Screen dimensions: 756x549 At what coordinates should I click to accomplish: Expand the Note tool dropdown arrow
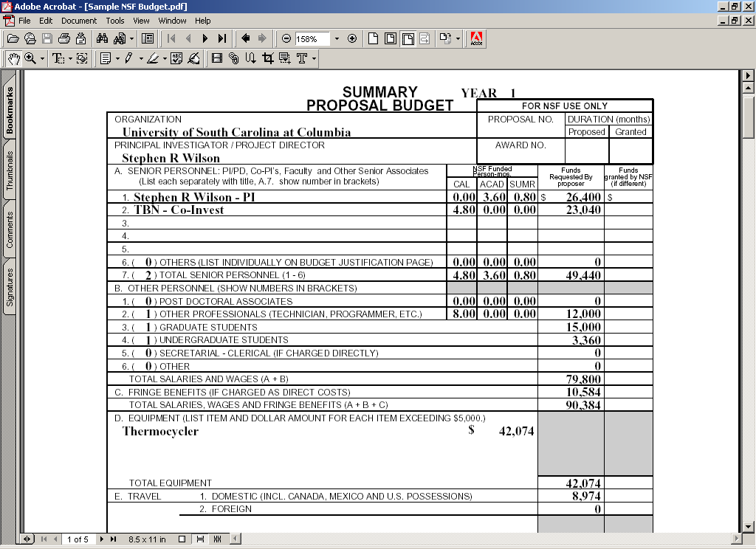[117, 59]
